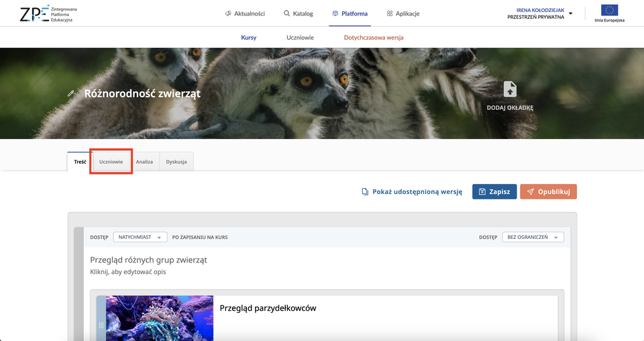The height and width of the screenshot is (341, 644).
Task: Click the upload cover icon
Action: (510, 89)
